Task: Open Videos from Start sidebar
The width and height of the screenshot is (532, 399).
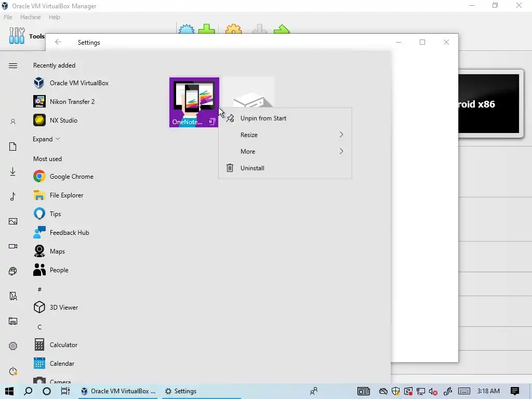Action: tap(13, 246)
